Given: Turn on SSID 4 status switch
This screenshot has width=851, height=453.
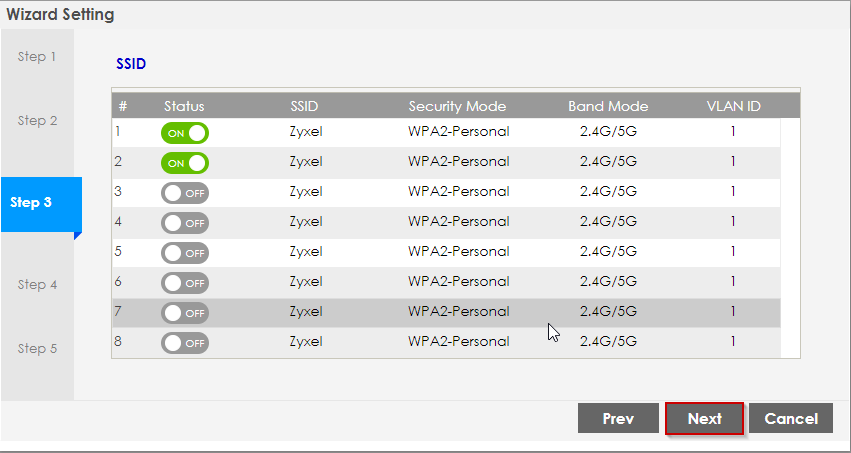Looking at the screenshot, I should coord(184,223).
